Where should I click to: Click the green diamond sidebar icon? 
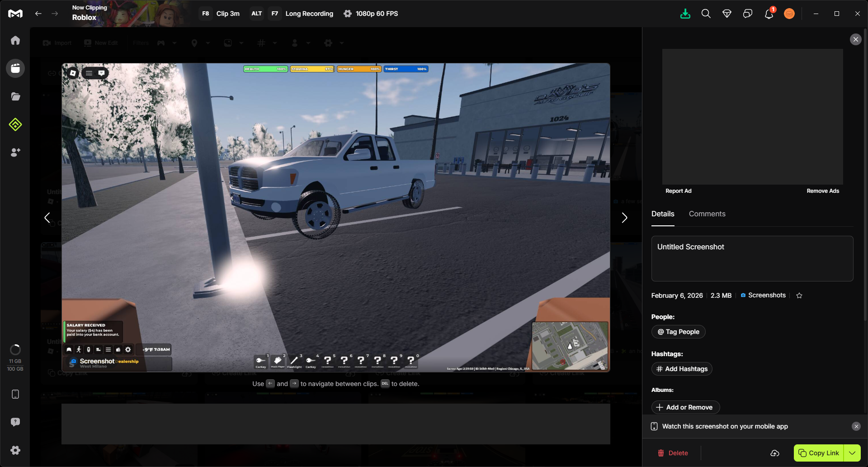[x=15, y=124]
